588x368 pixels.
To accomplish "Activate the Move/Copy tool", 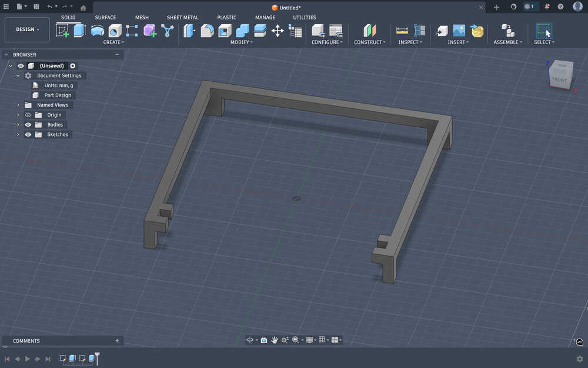I will coord(278,31).
